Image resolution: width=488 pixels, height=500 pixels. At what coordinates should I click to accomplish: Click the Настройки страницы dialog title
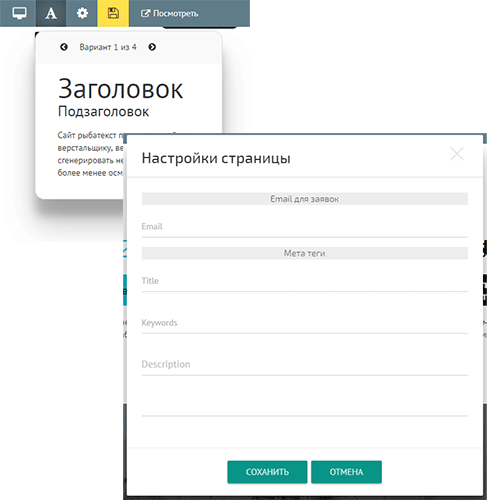point(216,158)
